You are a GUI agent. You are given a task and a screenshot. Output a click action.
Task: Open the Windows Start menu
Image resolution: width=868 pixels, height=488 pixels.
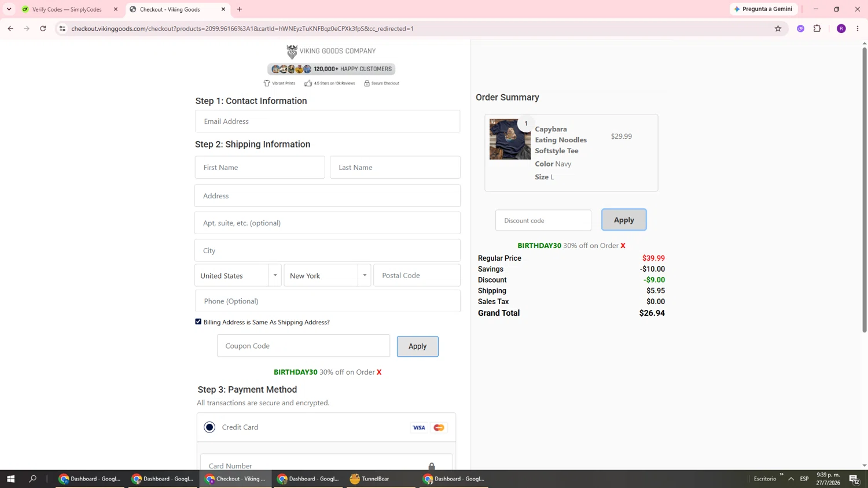click(x=10, y=479)
